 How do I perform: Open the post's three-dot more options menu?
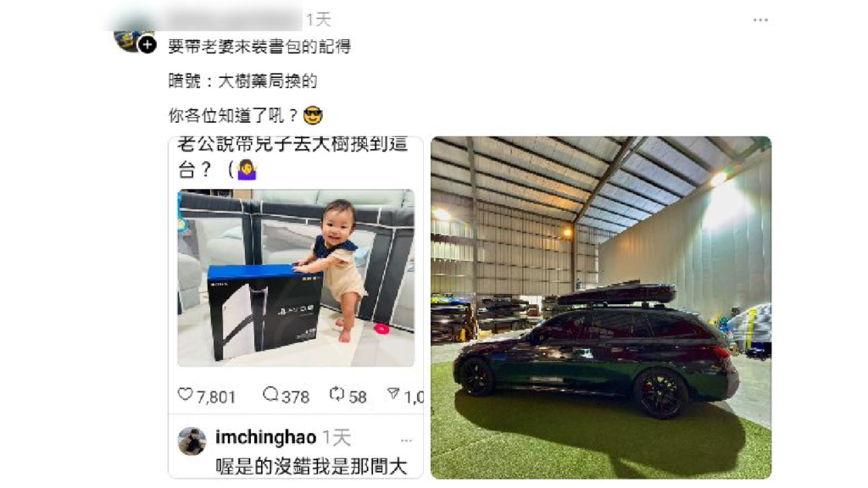coord(760,20)
